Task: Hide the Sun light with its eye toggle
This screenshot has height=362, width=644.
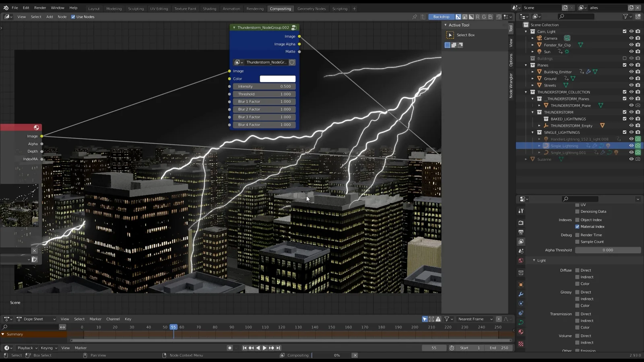Action: coord(631,51)
